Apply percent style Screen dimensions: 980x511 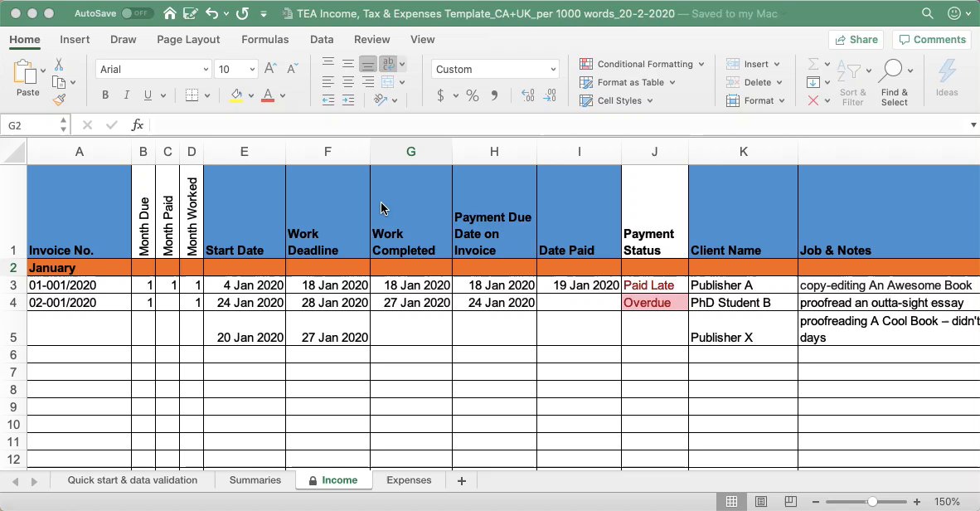[473, 95]
